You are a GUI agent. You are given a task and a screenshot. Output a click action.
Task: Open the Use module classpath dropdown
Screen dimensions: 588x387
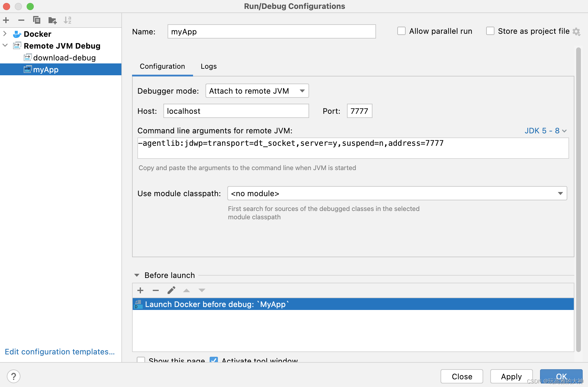tap(560, 193)
